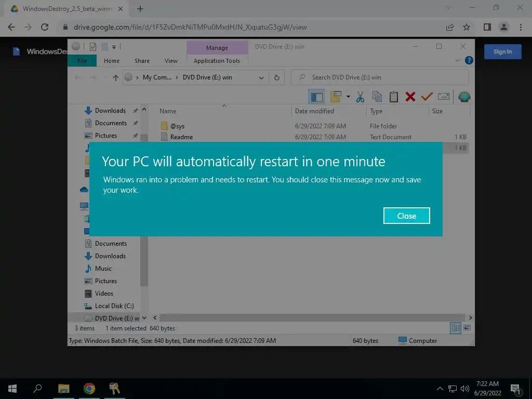The image size is (532, 399).
Task: Switch to Details view icon in status bar
Action: pos(455,328)
